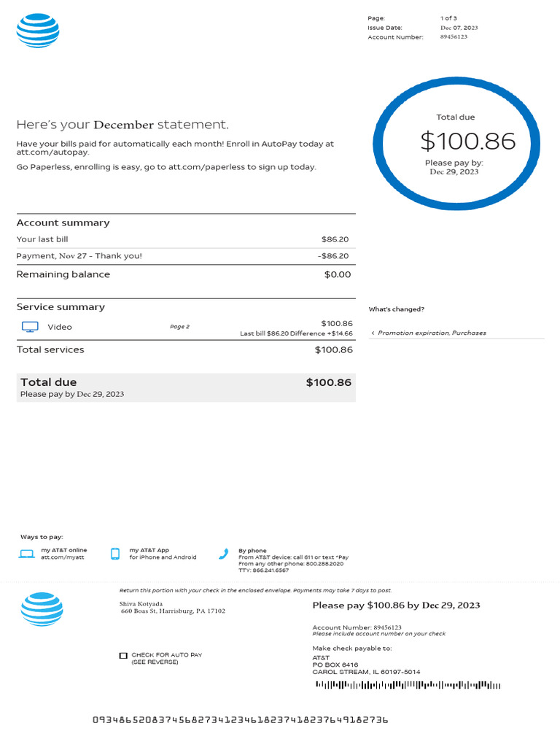Click the gray Total due bar
The height and width of the screenshot is (747, 560).
point(186,387)
